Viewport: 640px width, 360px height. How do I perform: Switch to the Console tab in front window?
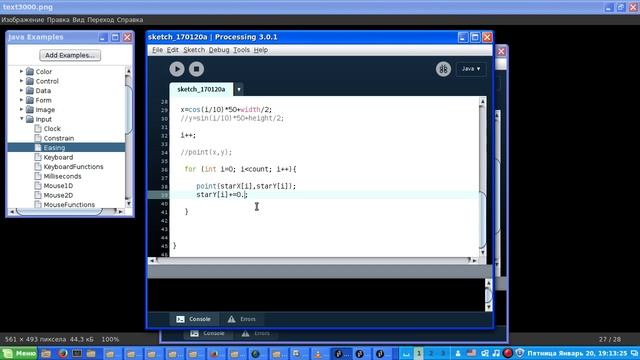pos(193,319)
